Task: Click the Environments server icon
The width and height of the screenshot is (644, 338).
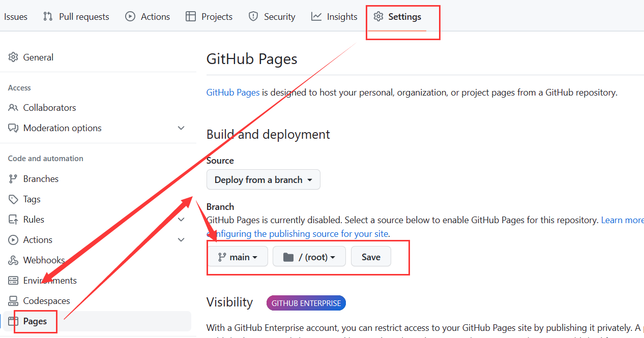Action: click(x=13, y=281)
